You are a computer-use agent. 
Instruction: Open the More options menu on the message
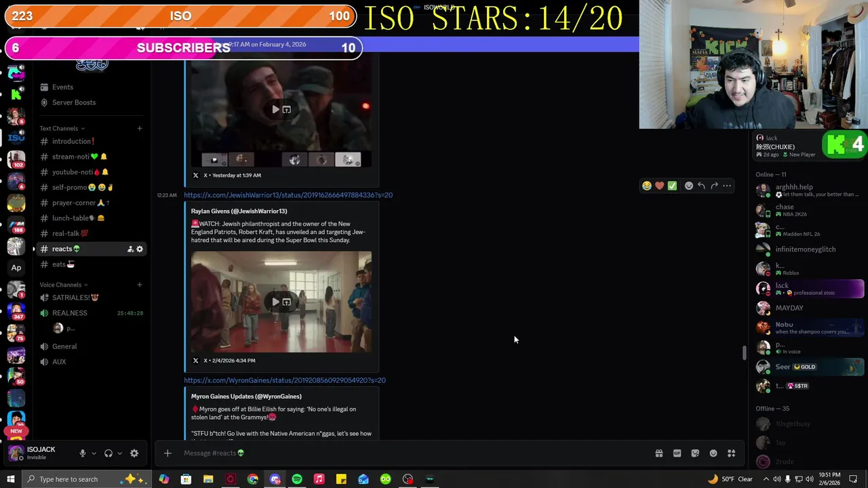tap(727, 186)
